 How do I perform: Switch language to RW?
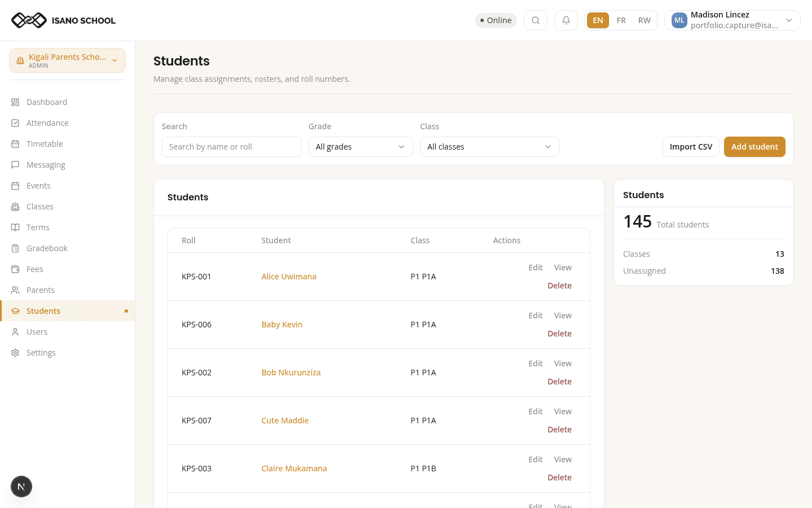pos(645,20)
